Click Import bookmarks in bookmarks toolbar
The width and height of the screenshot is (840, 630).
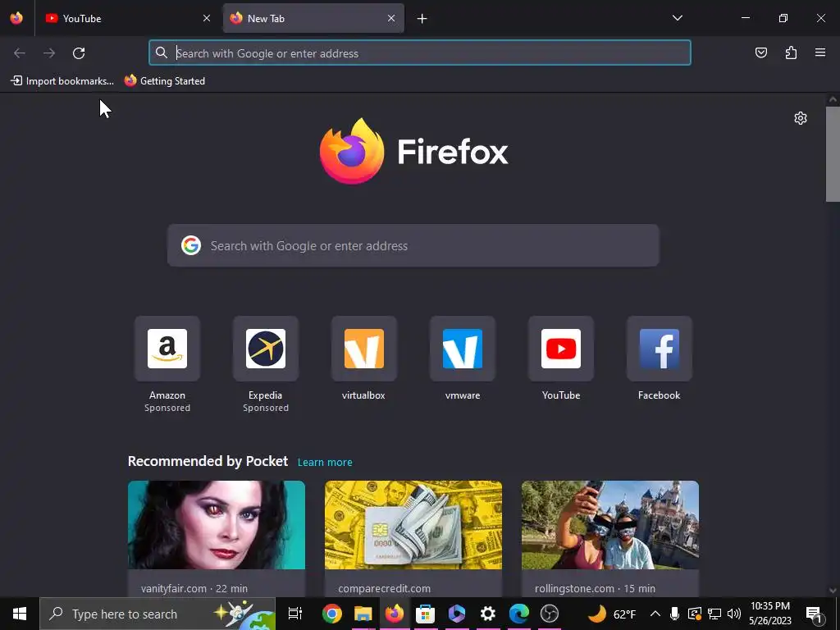click(62, 81)
